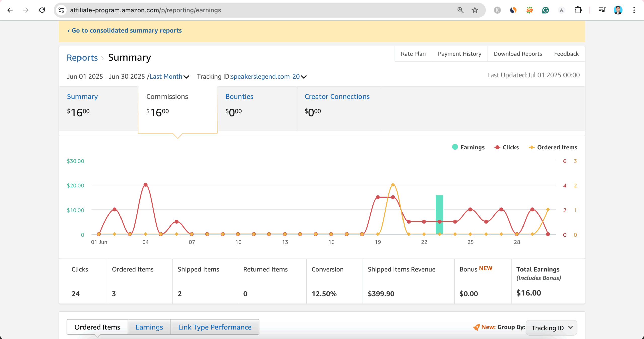Open the blue-orange circular extension icon
This screenshot has height=339, width=644.
click(x=513, y=10)
